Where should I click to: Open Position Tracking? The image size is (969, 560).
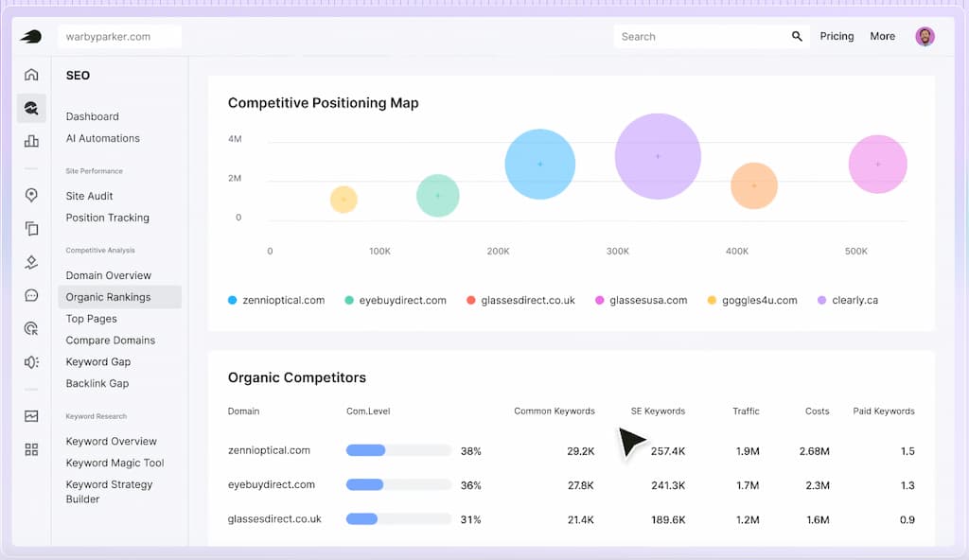click(x=108, y=218)
